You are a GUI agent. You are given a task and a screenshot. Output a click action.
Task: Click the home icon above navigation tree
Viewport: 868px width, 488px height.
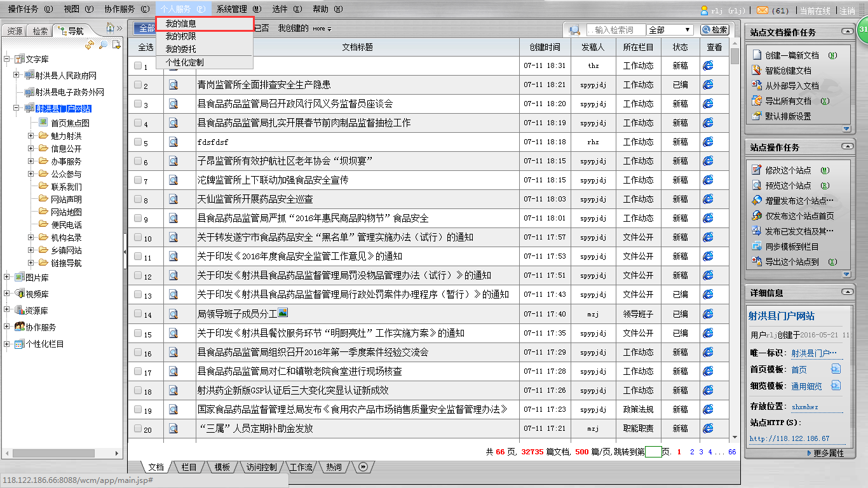(110, 28)
